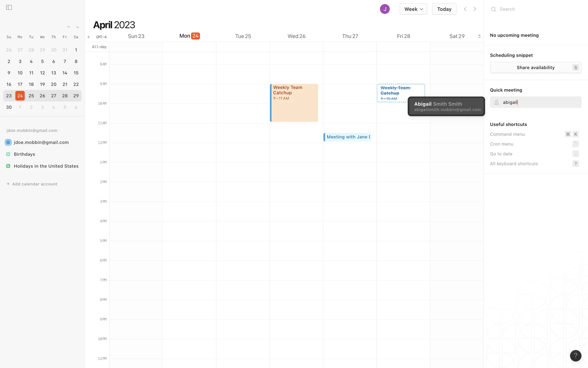The image size is (588, 368).
Task: Go to previous week arrow
Action: [465, 9]
